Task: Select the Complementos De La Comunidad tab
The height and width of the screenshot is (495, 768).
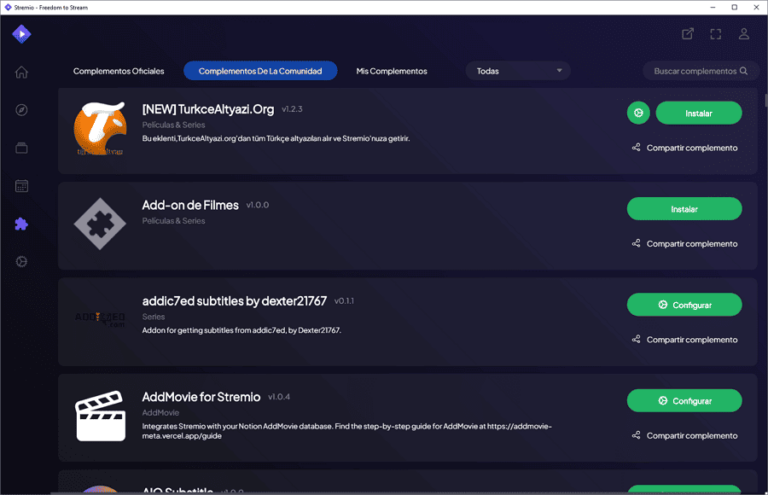Action: click(260, 71)
